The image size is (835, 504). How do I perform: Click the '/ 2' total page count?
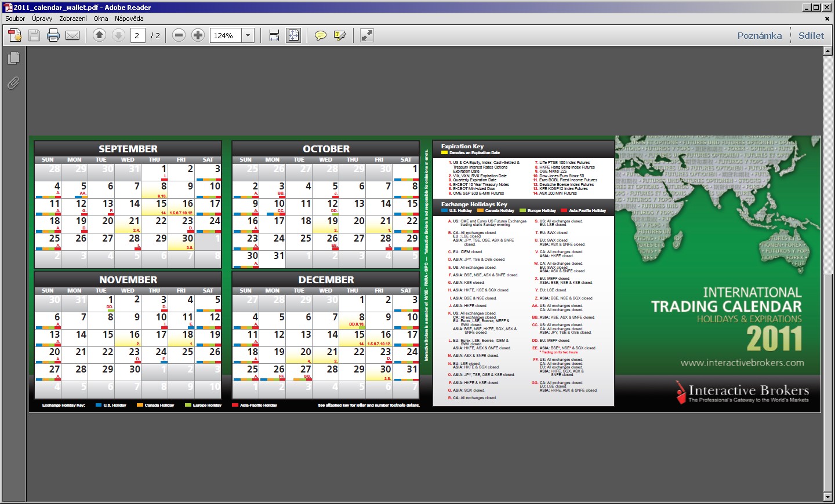tap(155, 35)
